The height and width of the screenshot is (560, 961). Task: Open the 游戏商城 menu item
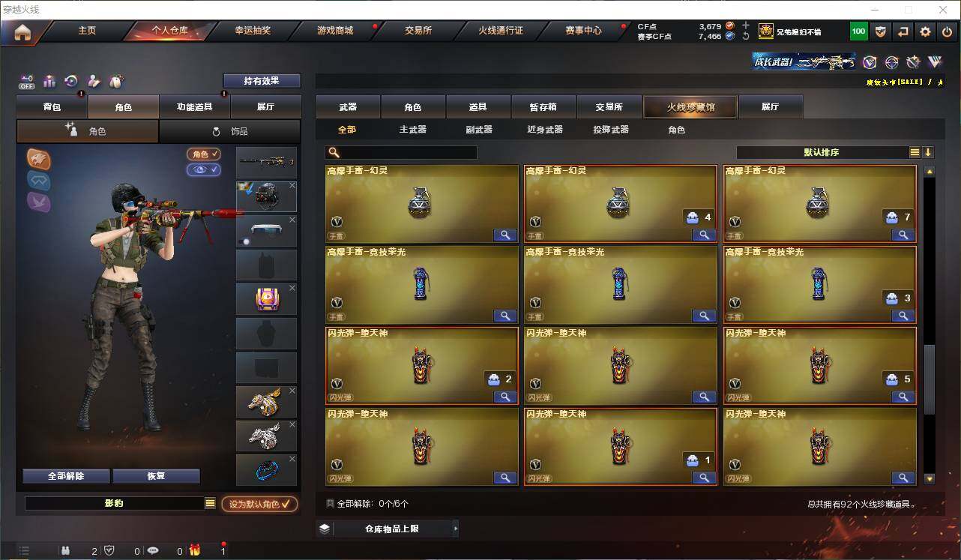tap(335, 31)
